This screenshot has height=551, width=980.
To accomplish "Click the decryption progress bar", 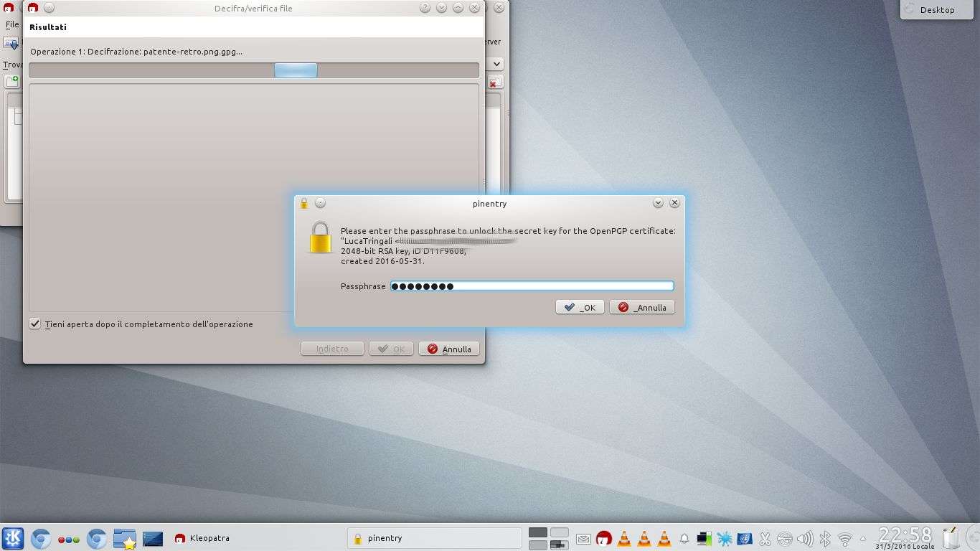I will [254, 70].
